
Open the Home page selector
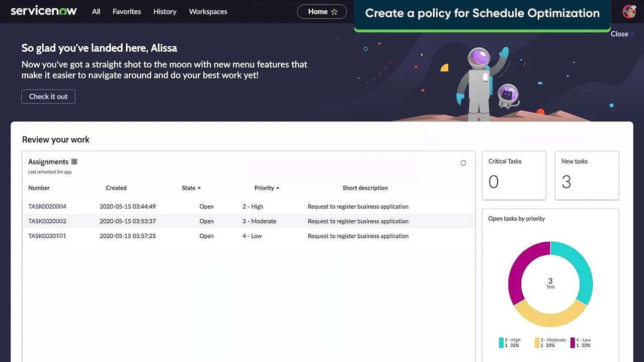point(318,11)
